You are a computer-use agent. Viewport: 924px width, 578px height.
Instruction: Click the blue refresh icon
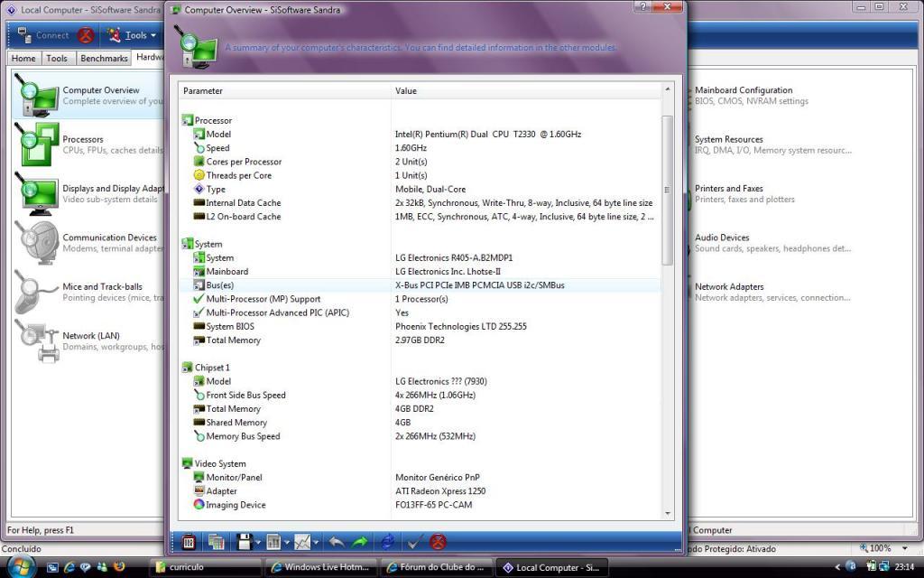click(388, 542)
